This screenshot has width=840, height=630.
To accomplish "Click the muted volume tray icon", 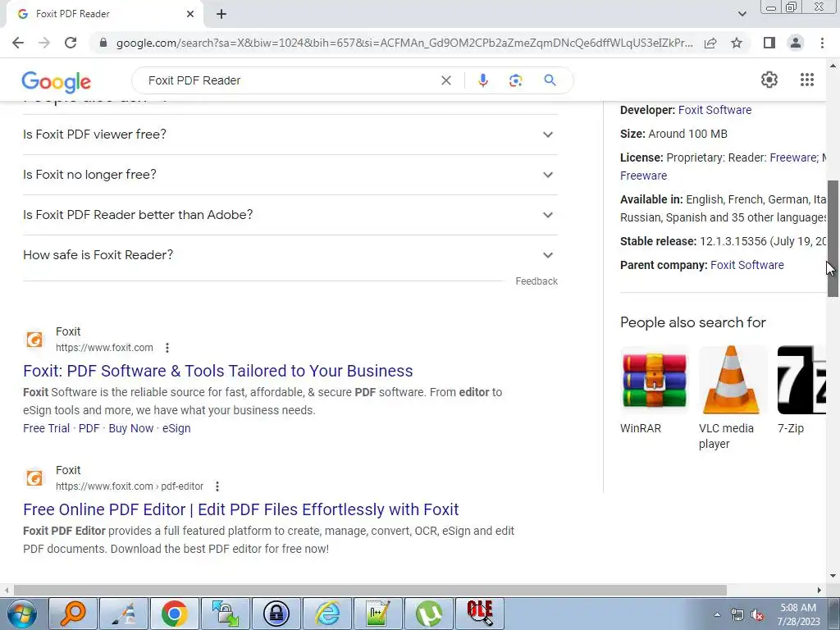I will point(757,615).
